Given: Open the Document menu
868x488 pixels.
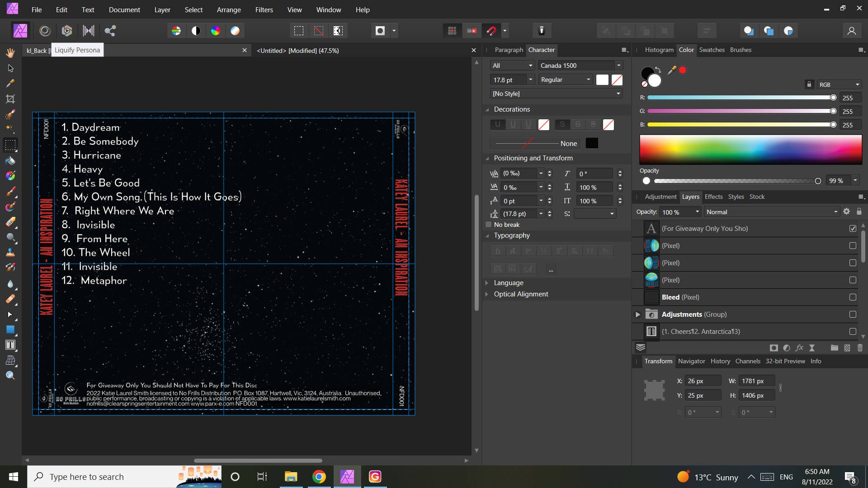Looking at the screenshot, I should 124,9.
